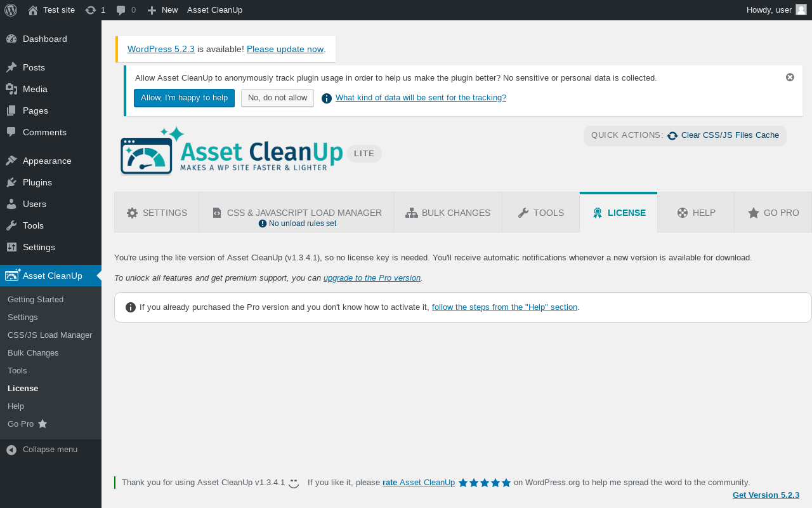Open the Bulk Changes submenu item
The image size is (812, 508).
click(33, 352)
